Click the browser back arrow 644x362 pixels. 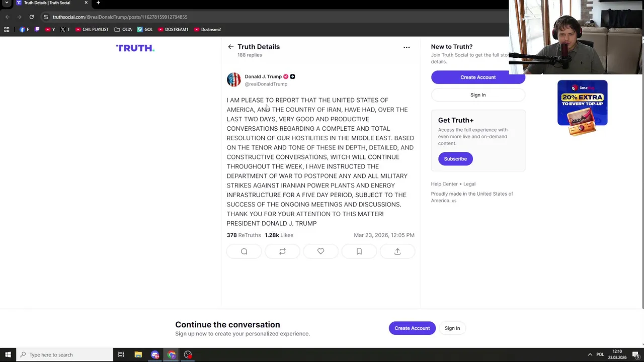pyautogui.click(x=7, y=17)
